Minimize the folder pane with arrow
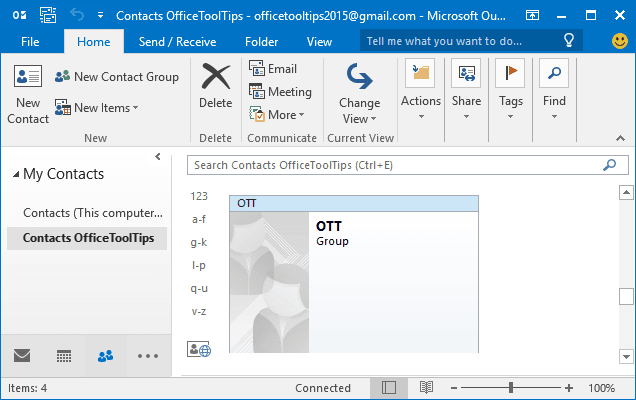 point(158,157)
